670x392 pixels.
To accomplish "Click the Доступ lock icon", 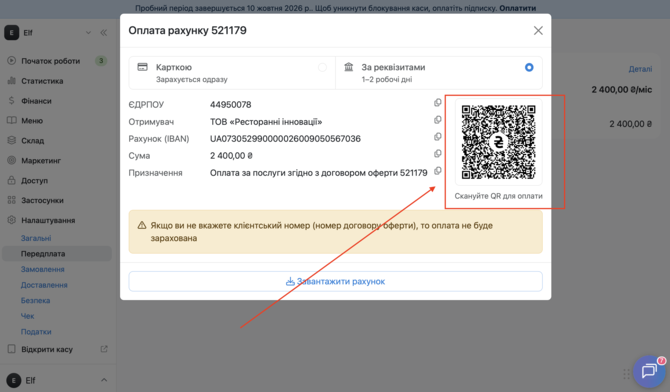I will (x=12, y=180).
